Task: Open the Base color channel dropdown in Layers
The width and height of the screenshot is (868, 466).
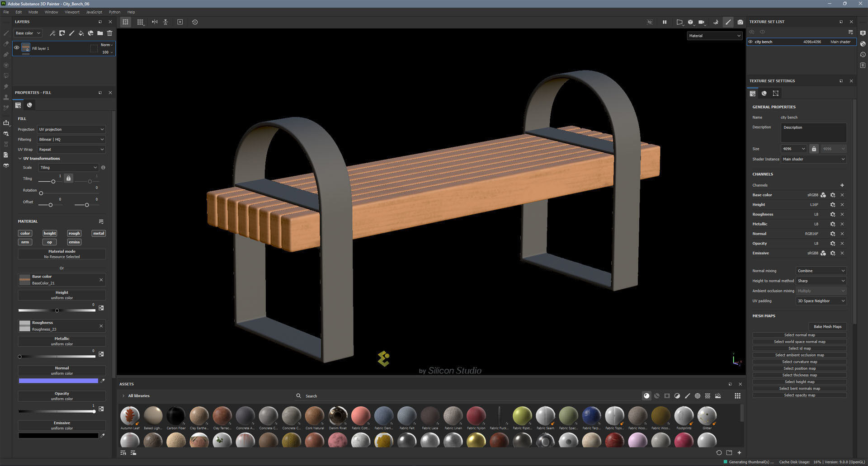Action: (x=28, y=33)
